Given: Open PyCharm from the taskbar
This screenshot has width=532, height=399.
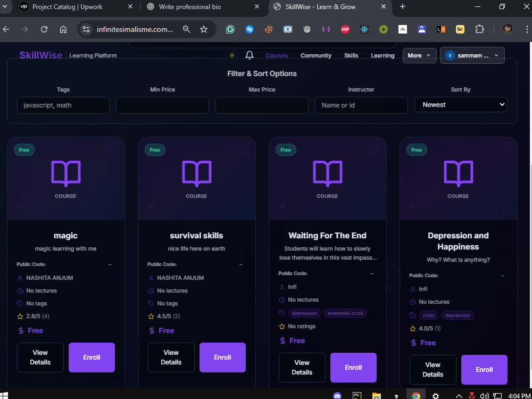Looking at the screenshot, I should click(356, 395).
